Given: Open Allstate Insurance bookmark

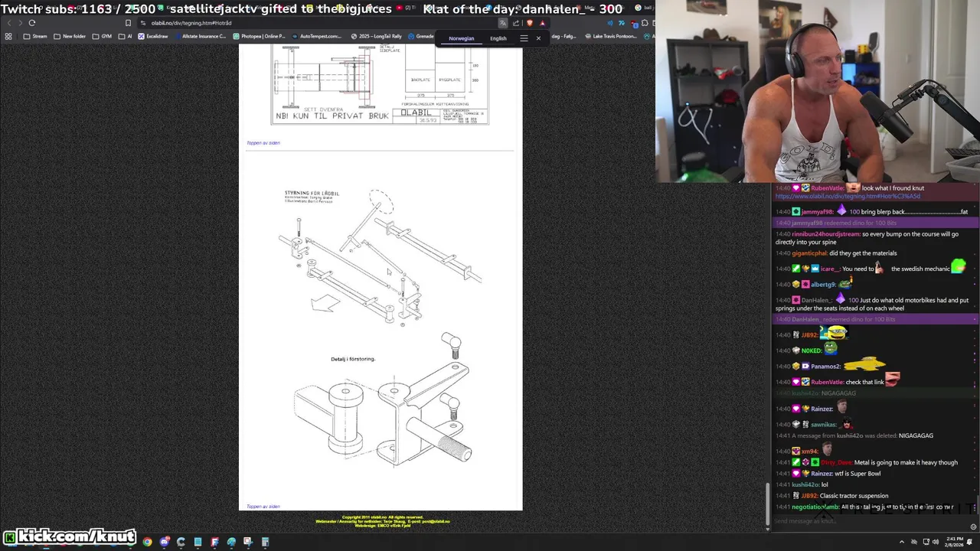Looking at the screenshot, I should pyautogui.click(x=200, y=36).
